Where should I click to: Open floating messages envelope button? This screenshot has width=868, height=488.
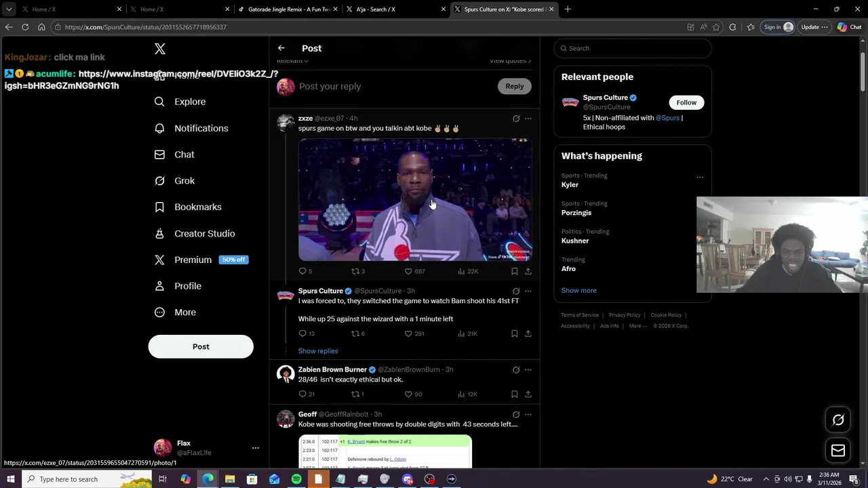click(838, 451)
